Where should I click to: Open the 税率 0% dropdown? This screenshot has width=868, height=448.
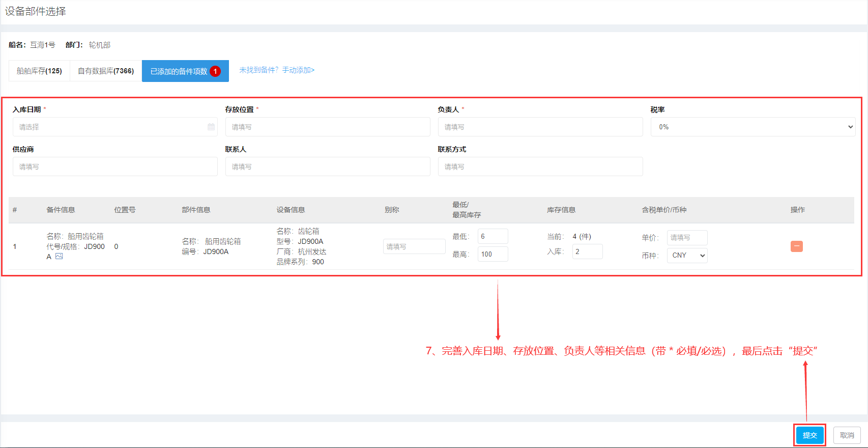pyautogui.click(x=753, y=127)
